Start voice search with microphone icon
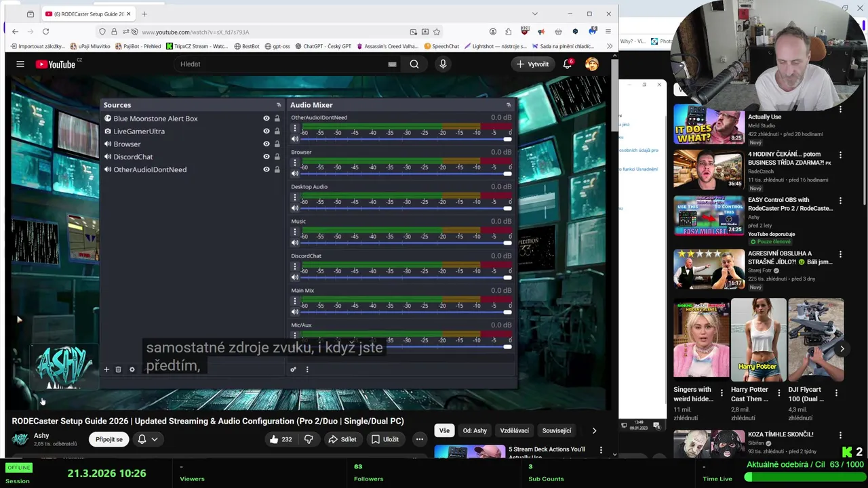 [x=443, y=64]
